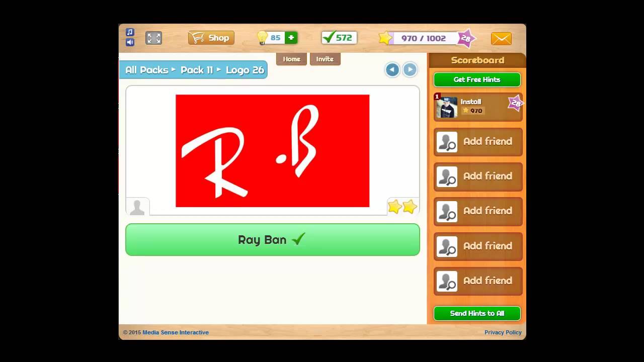This screenshot has width=644, height=362.
Task: Go to previous logo arrow
Action: click(392, 69)
